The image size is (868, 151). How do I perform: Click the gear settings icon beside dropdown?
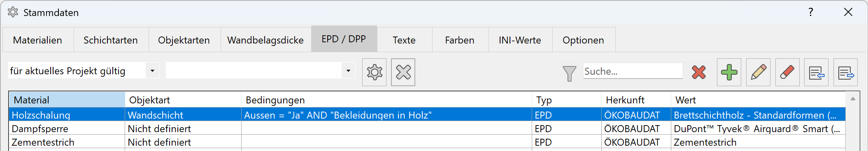pyautogui.click(x=374, y=72)
